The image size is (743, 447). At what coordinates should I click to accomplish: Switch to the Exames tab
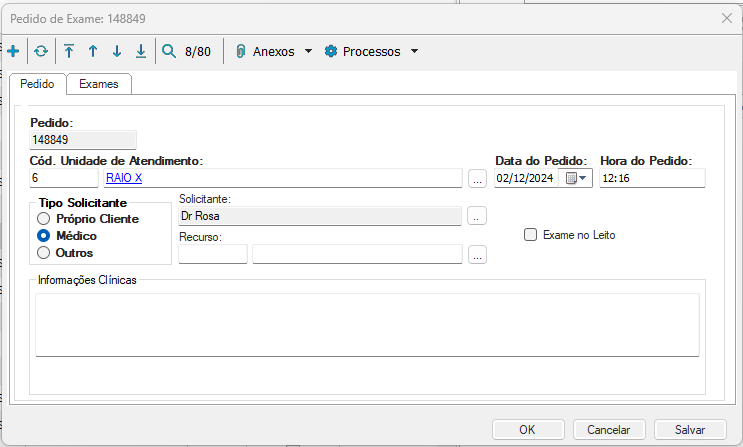99,84
